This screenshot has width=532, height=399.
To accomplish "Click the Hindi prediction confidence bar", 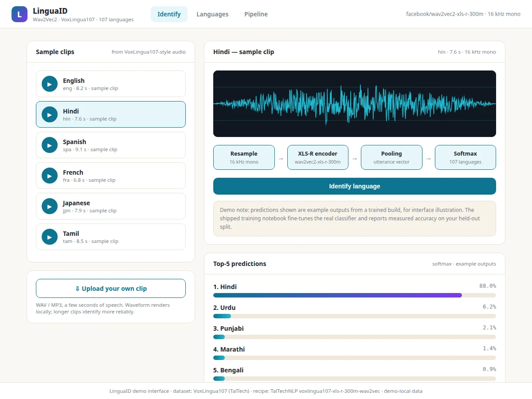I will [x=355, y=295].
